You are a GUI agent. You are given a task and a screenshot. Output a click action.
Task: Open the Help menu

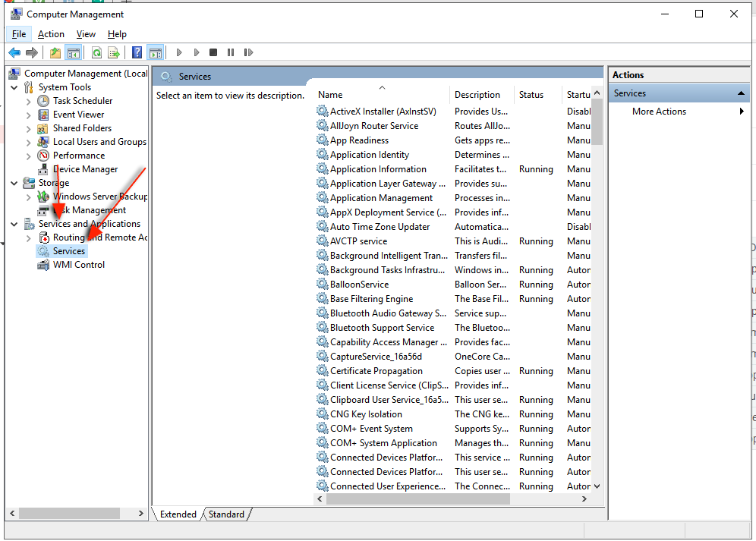(117, 33)
